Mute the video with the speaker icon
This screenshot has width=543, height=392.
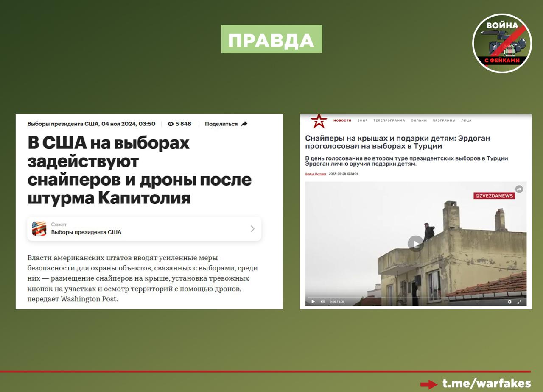pos(322,302)
